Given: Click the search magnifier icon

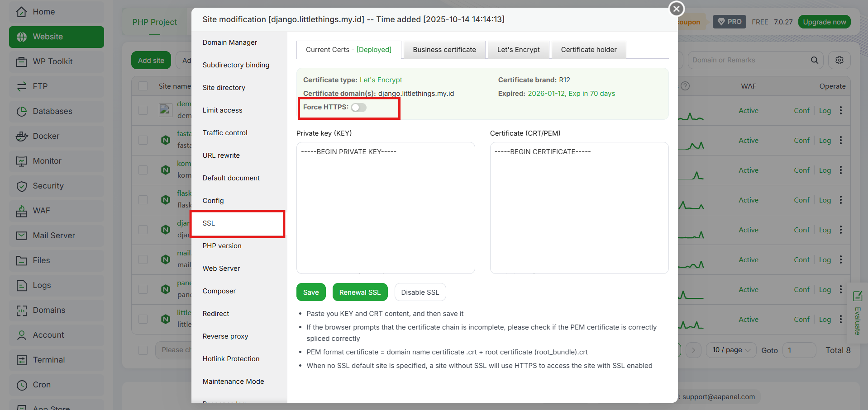Looking at the screenshot, I should 815,60.
